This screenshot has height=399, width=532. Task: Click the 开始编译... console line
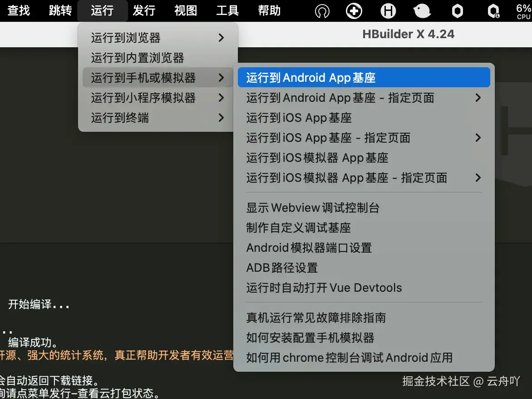(39, 304)
